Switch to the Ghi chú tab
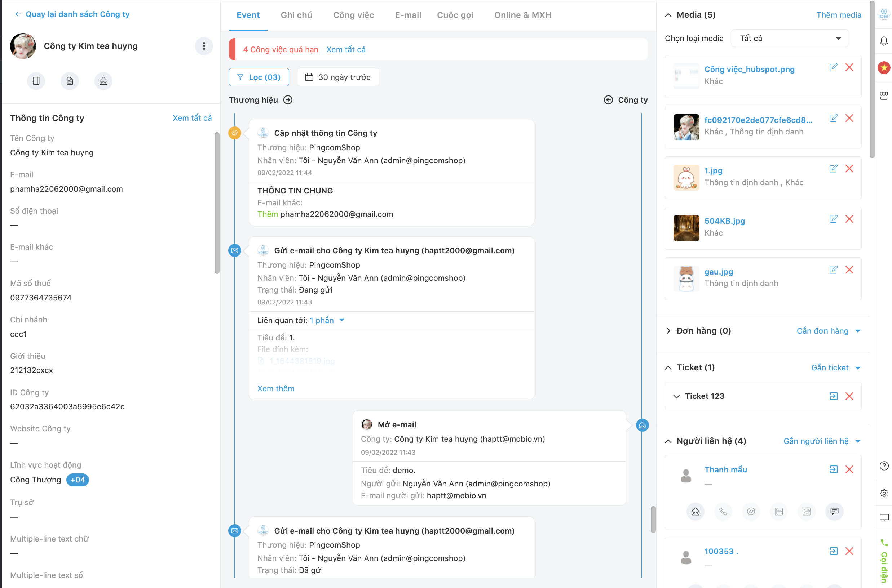 coord(296,15)
